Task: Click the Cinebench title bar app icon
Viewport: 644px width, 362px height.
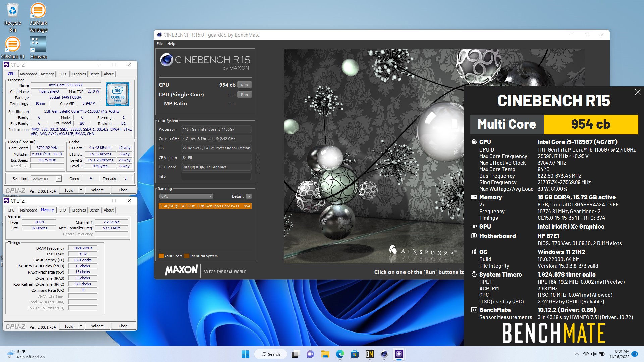Action: (159, 35)
